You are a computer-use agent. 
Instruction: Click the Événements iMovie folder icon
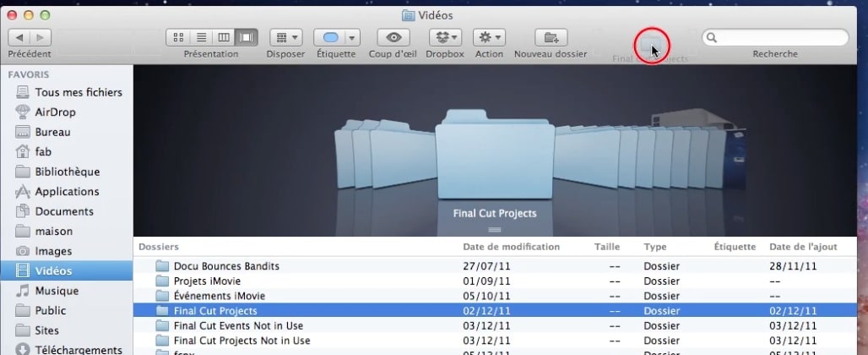coord(162,297)
